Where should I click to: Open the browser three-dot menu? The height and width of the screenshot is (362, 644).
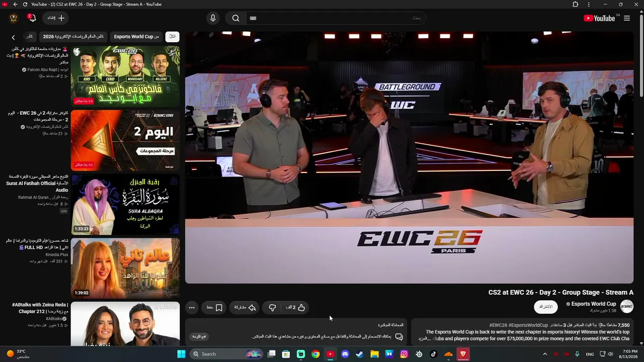pyautogui.click(x=589, y=5)
